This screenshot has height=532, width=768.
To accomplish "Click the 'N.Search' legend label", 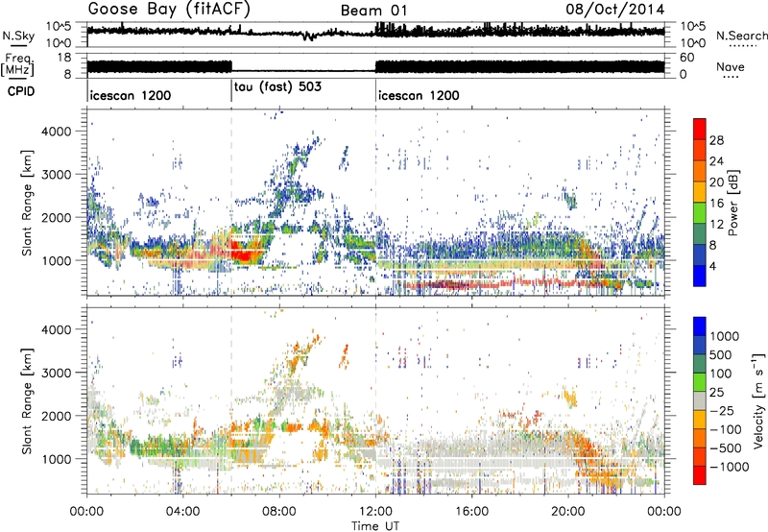I will click(741, 36).
